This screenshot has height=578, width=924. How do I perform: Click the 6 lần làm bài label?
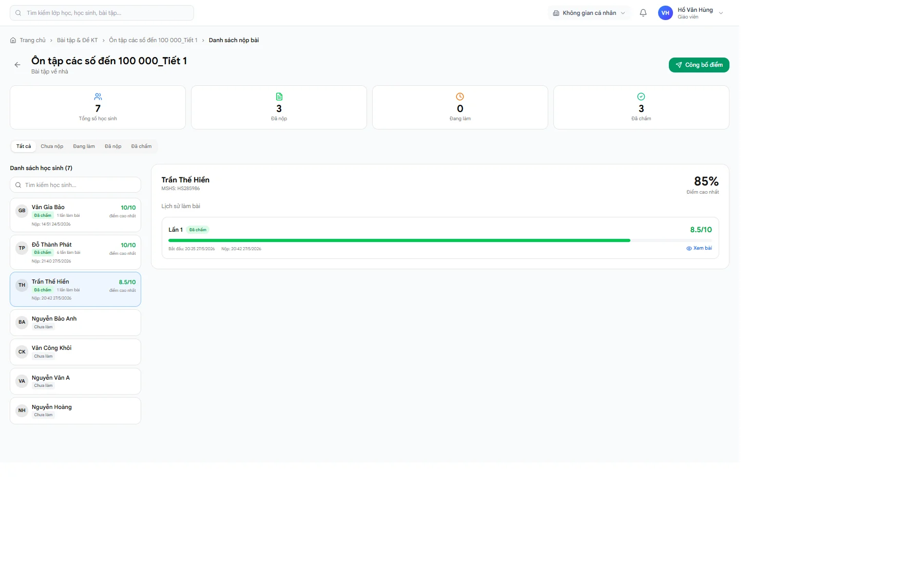[68, 252]
